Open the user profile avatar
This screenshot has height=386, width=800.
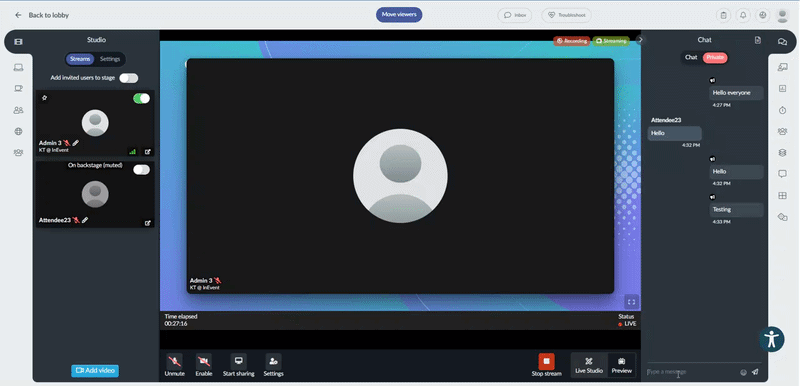(x=782, y=16)
